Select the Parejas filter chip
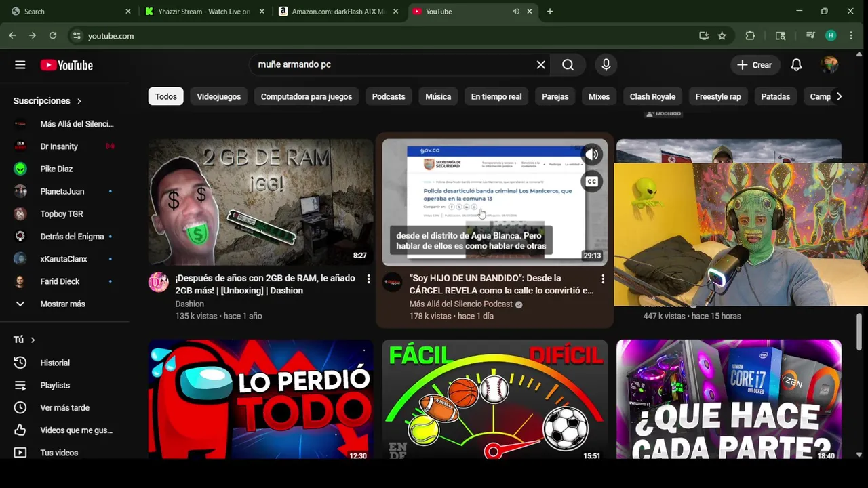 (x=555, y=96)
